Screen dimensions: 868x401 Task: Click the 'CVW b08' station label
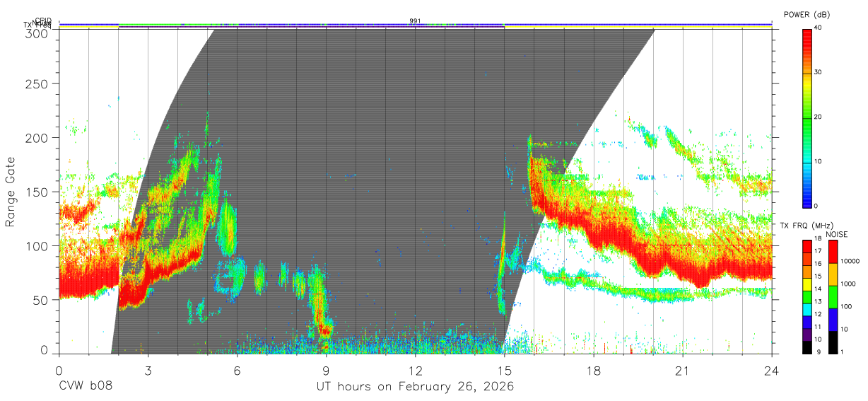(86, 387)
